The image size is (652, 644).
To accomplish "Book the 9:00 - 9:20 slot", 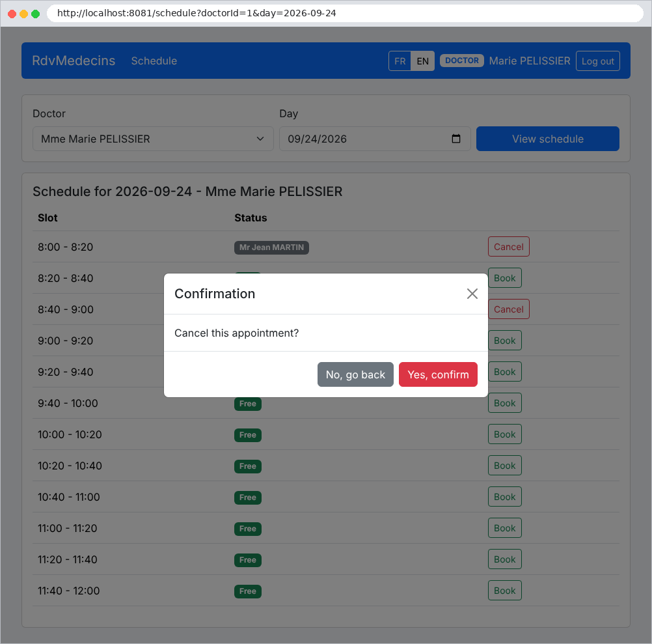I will [x=504, y=341].
